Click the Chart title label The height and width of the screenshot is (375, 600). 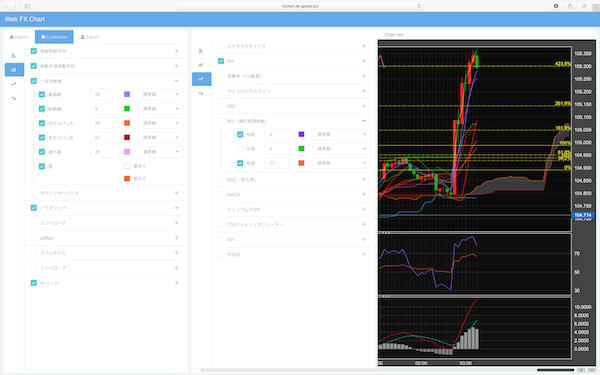click(x=394, y=34)
